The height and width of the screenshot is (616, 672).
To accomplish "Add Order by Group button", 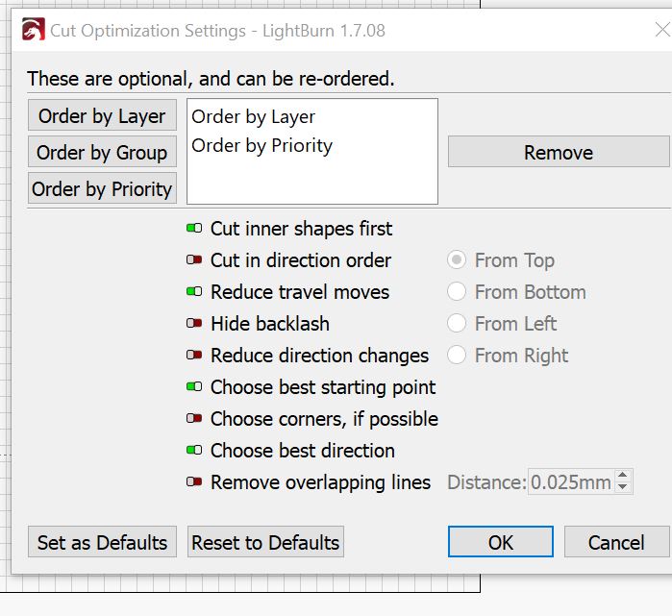I will [102, 152].
